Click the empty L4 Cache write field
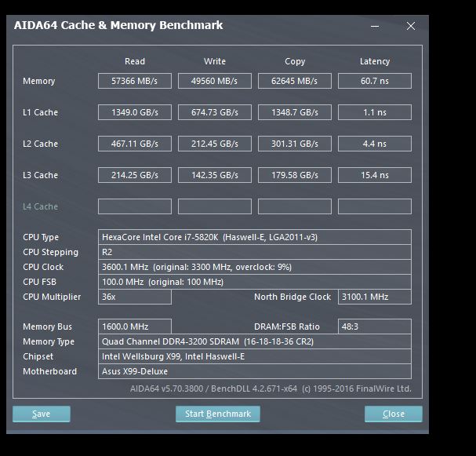This screenshot has height=456, width=476. 215,206
